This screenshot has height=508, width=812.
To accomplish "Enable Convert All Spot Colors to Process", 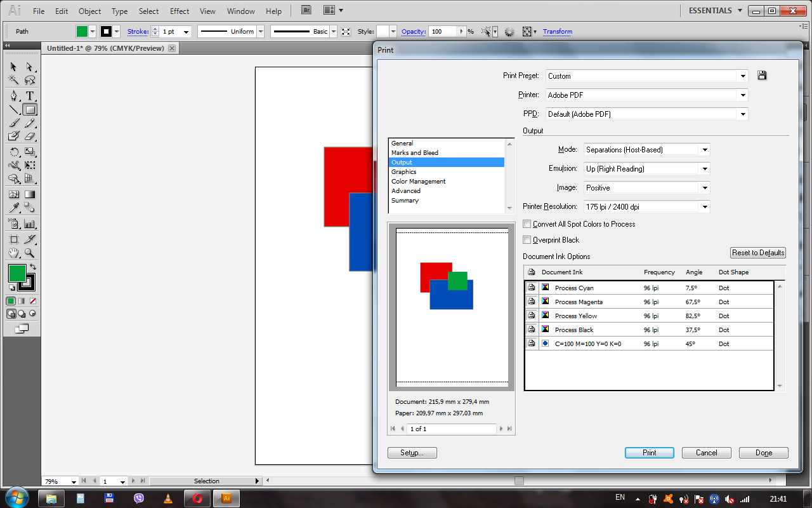I will pyautogui.click(x=527, y=224).
